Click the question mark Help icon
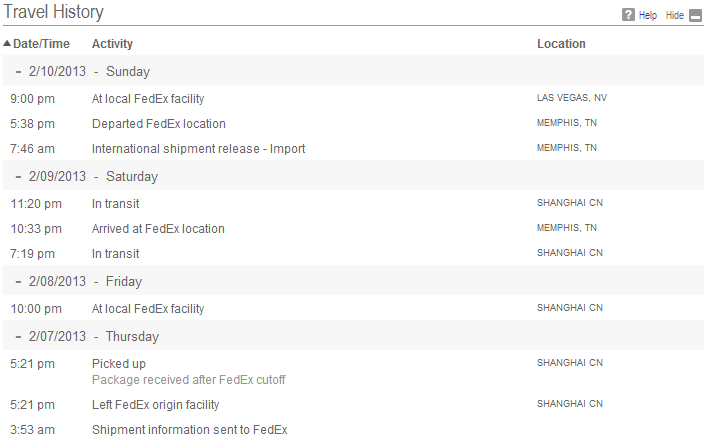The image size is (709, 441). pyautogui.click(x=628, y=15)
